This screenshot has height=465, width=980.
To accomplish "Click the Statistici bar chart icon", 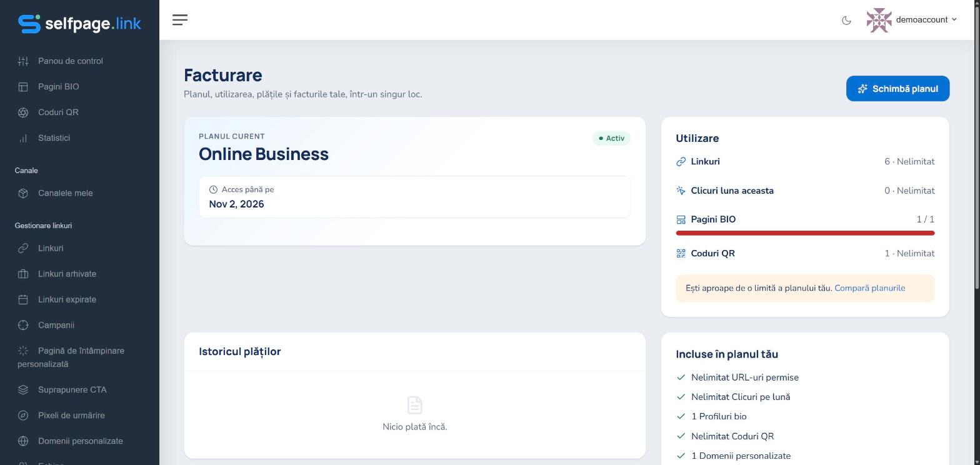I will coord(23,138).
